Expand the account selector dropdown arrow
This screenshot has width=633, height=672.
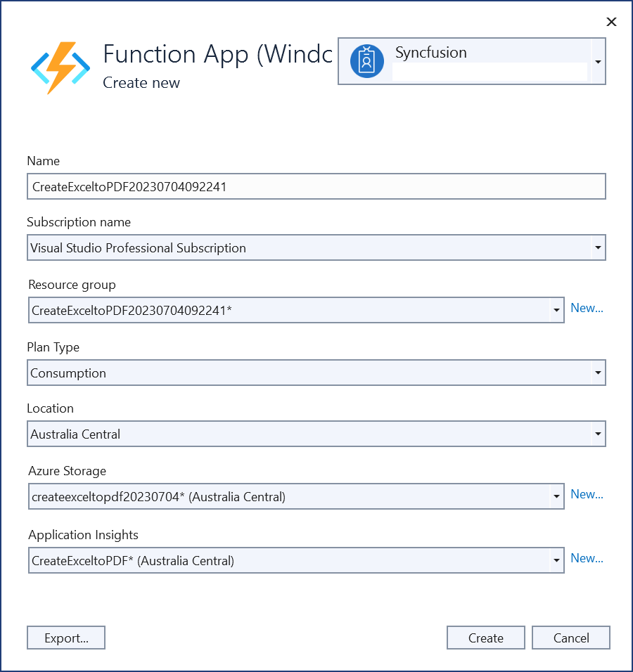[597, 62]
